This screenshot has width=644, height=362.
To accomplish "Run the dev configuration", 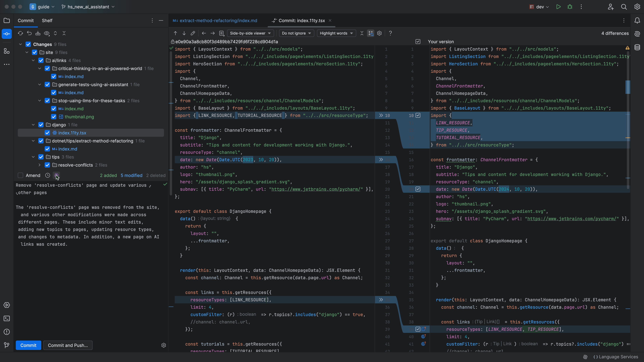I will 558,7.
